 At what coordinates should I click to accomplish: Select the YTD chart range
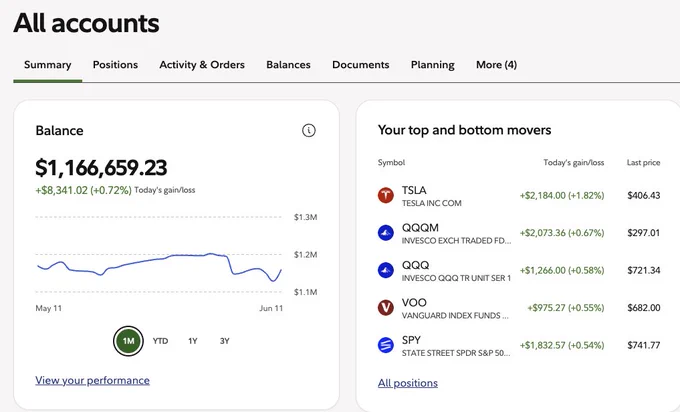coord(160,341)
